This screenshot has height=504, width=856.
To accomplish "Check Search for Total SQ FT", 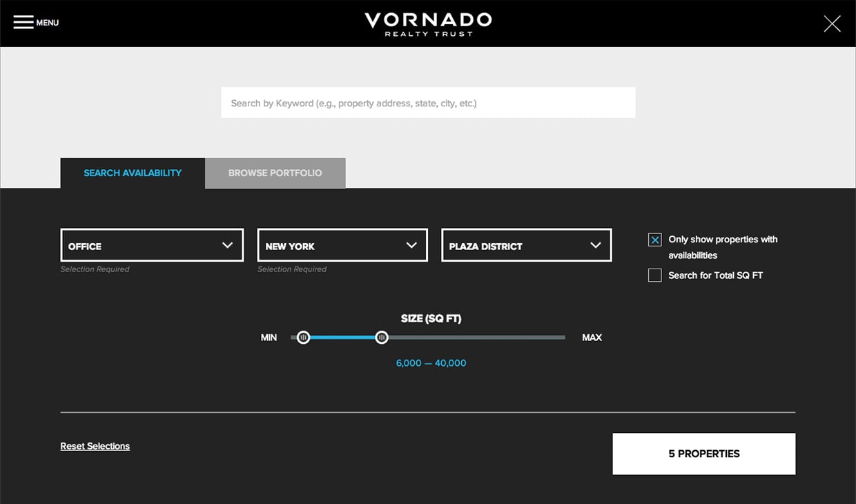I will pos(654,275).
